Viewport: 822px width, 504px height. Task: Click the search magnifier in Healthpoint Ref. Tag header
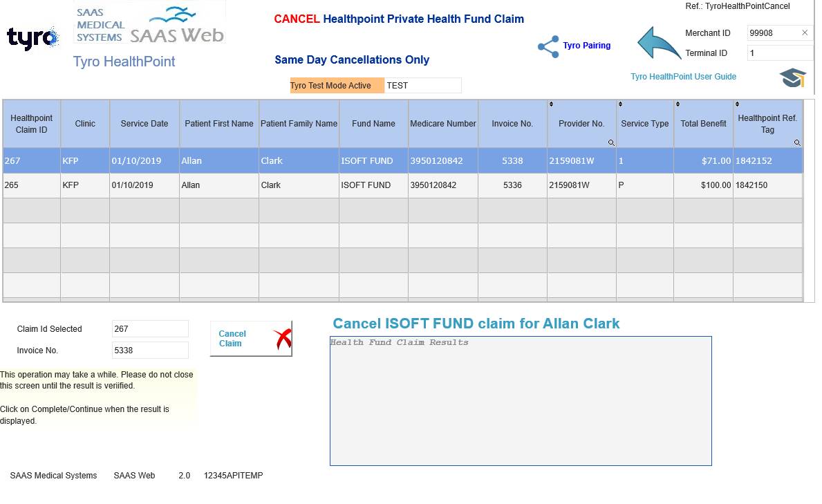click(x=797, y=142)
